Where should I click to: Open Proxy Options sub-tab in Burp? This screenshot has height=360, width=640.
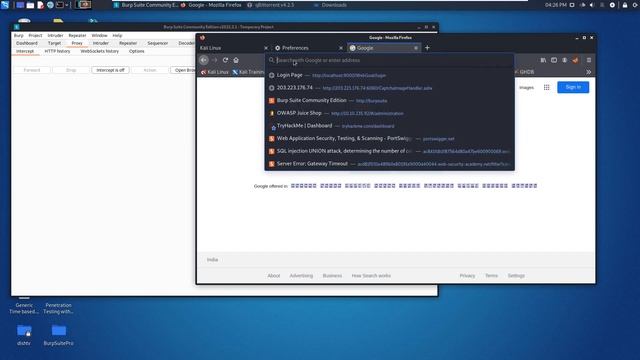(x=136, y=51)
